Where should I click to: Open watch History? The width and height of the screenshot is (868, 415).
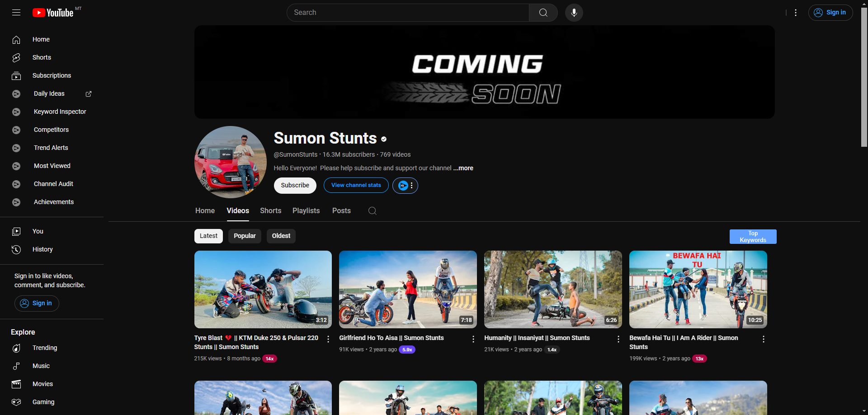(52, 249)
